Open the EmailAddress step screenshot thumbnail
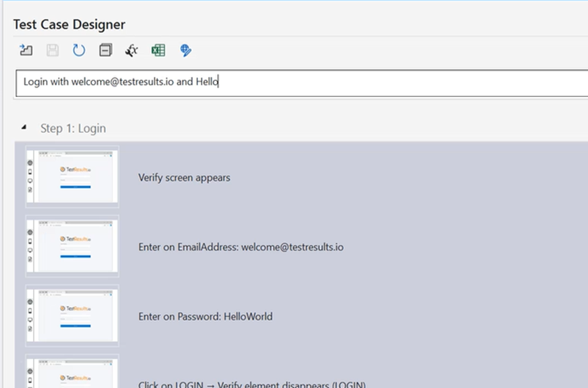588x388 pixels. coord(72,246)
